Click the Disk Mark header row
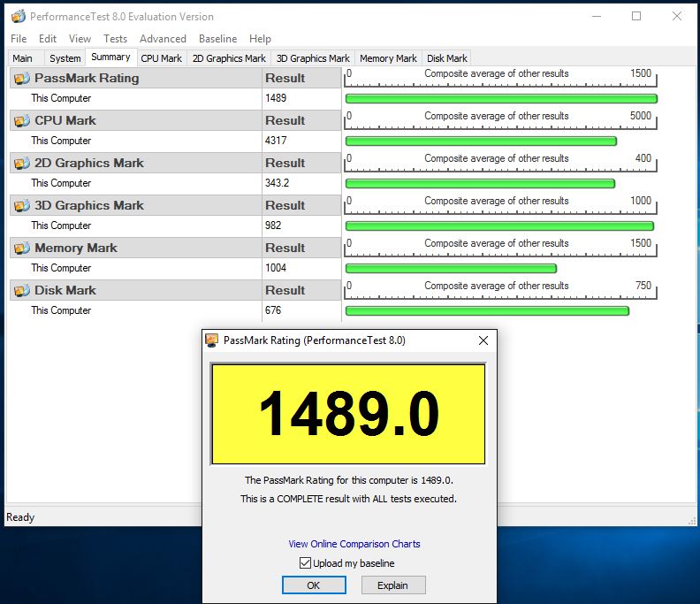 click(x=176, y=290)
